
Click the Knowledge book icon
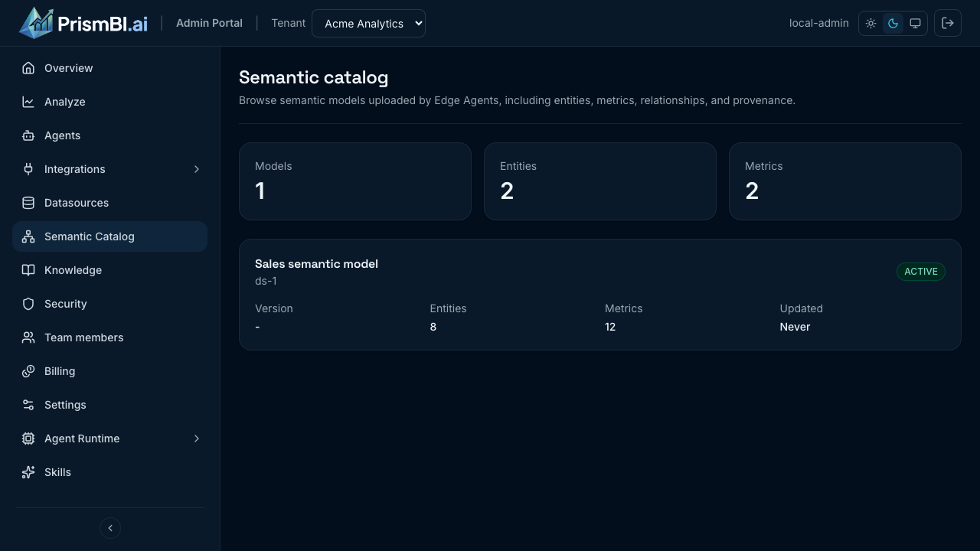click(x=28, y=270)
